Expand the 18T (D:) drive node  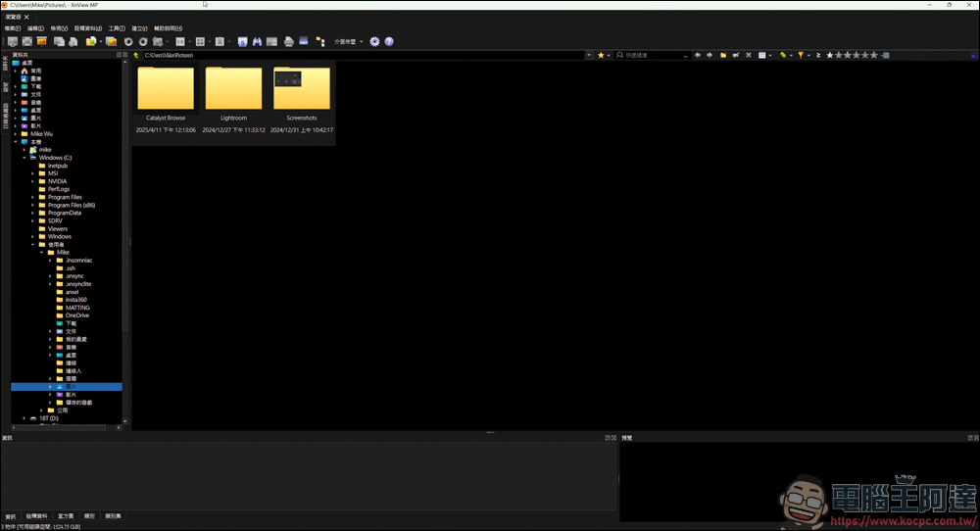coord(24,418)
